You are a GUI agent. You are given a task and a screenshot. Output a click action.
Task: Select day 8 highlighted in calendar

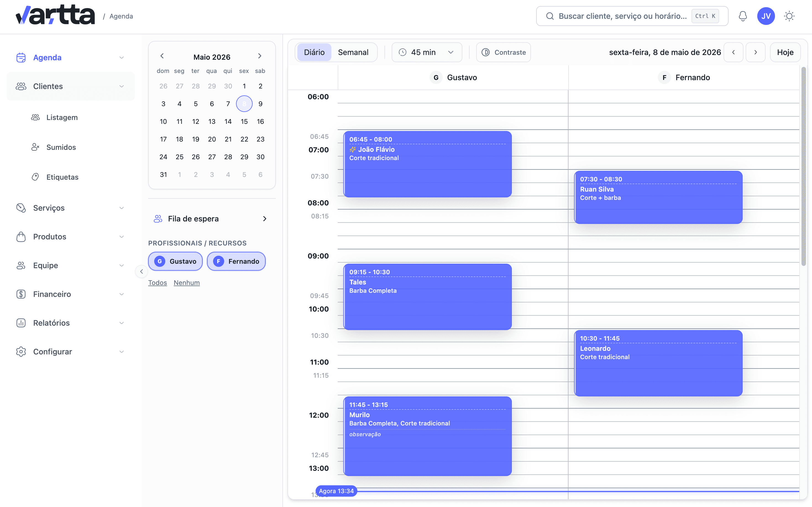pyautogui.click(x=244, y=104)
